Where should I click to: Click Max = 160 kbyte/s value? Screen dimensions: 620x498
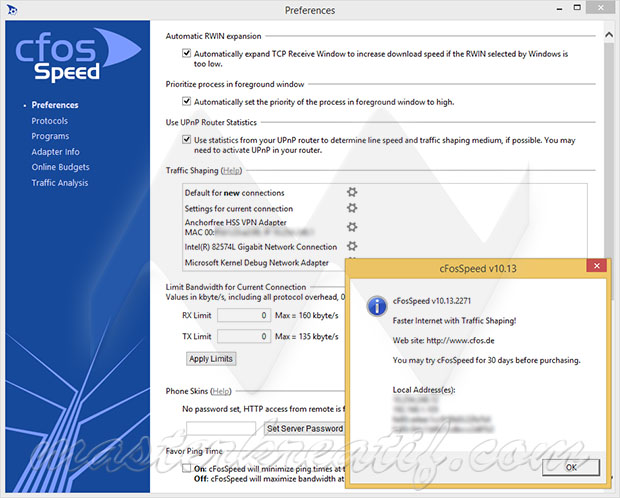click(307, 315)
